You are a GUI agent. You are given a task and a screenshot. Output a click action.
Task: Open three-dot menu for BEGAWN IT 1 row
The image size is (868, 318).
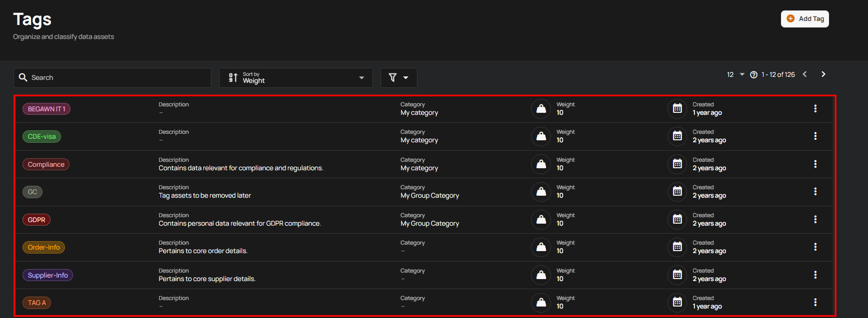tap(815, 108)
